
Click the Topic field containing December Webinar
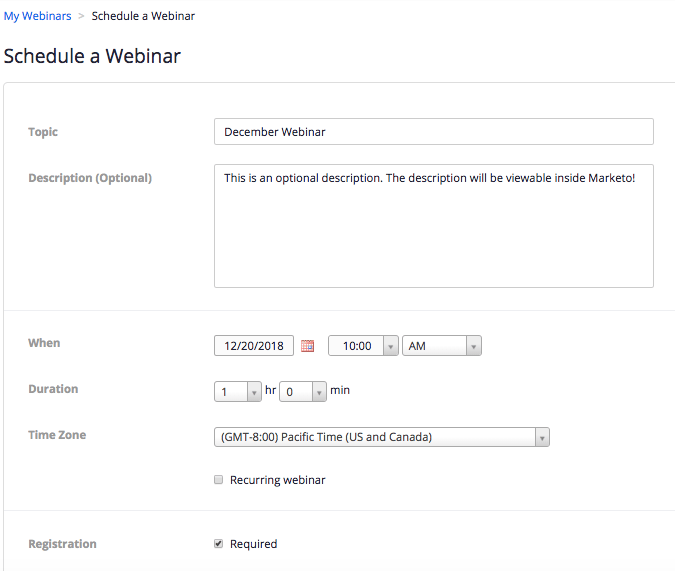click(433, 131)
